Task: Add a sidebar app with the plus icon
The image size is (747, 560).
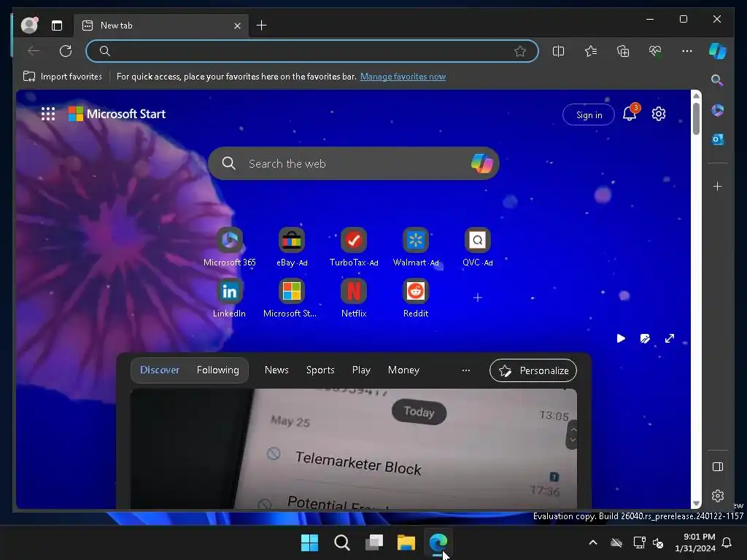Action: [718, 186]
